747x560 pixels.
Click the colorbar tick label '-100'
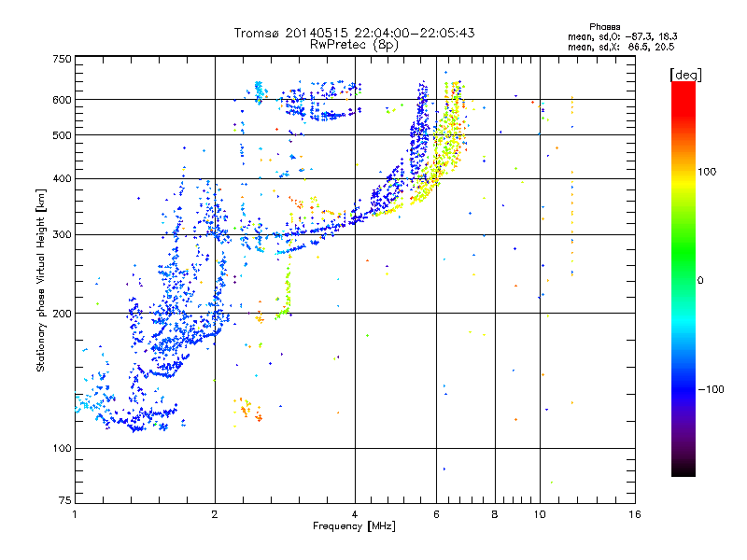[711, 389]
